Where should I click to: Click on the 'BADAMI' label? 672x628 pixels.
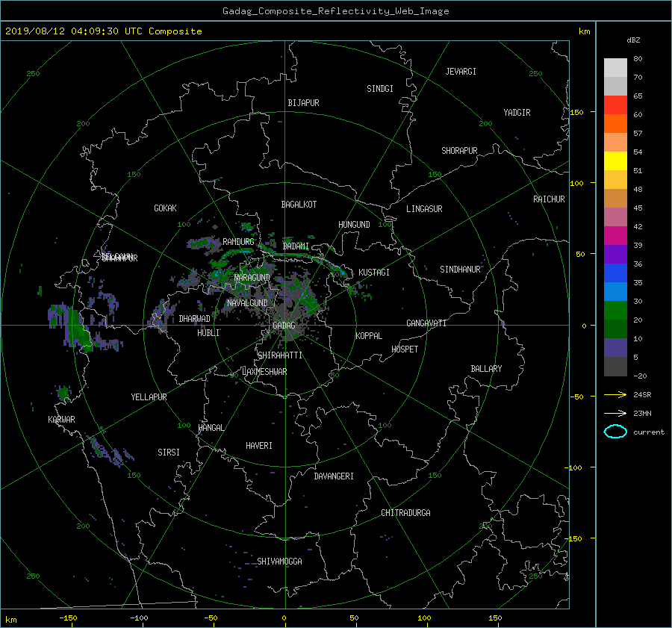tap(296, 246)
